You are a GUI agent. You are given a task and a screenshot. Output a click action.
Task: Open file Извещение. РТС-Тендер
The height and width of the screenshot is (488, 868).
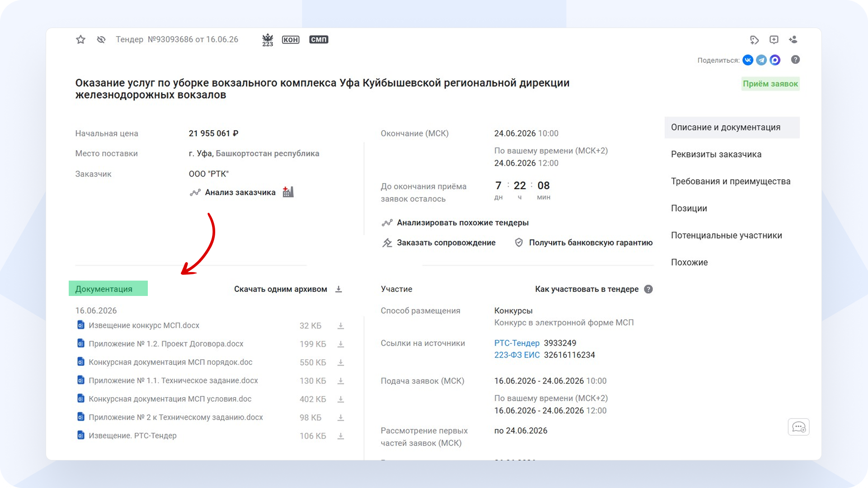132,436
